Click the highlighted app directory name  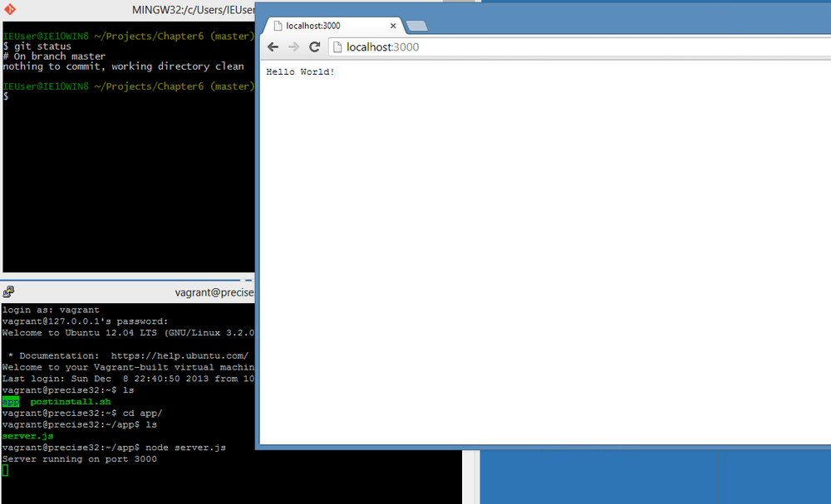[10, 401]
